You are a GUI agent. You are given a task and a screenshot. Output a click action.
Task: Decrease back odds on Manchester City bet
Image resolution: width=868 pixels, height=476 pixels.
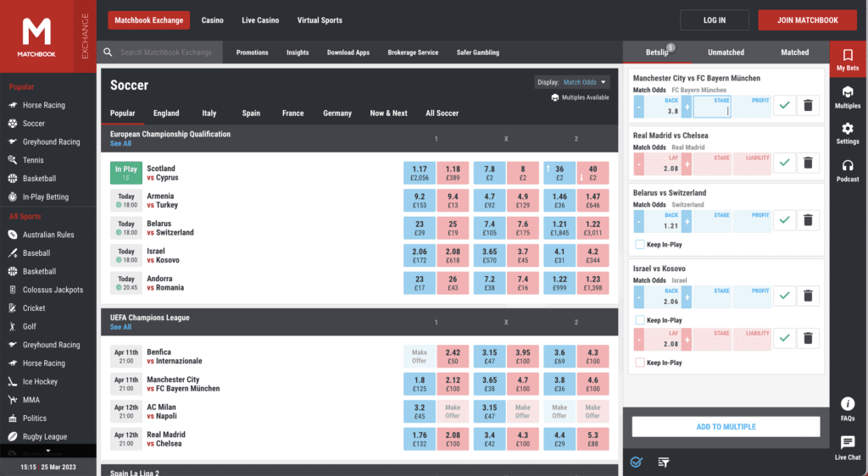[638, 106]
